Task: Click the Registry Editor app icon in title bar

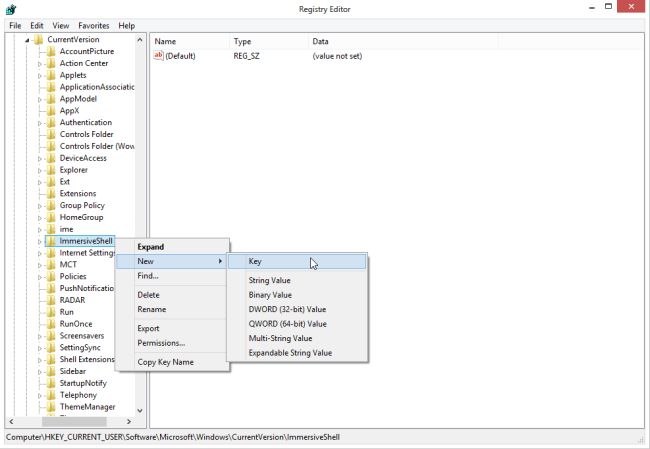Action: [11, 9]
